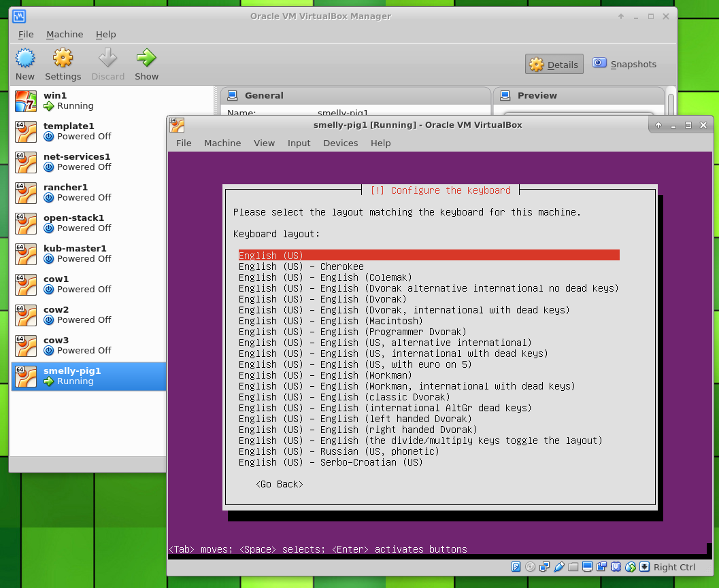
Task: Select English (classic Dvorak) layout
Action: [x=344, y=397]
